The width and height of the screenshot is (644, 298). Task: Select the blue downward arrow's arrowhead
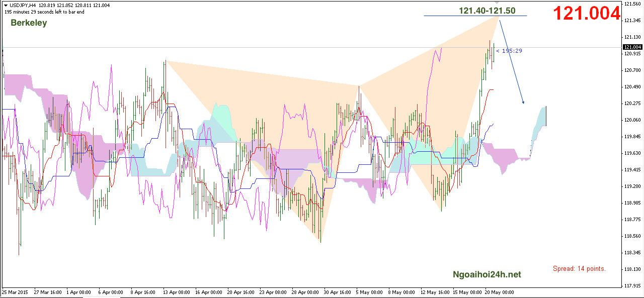(x=523, y=102)
